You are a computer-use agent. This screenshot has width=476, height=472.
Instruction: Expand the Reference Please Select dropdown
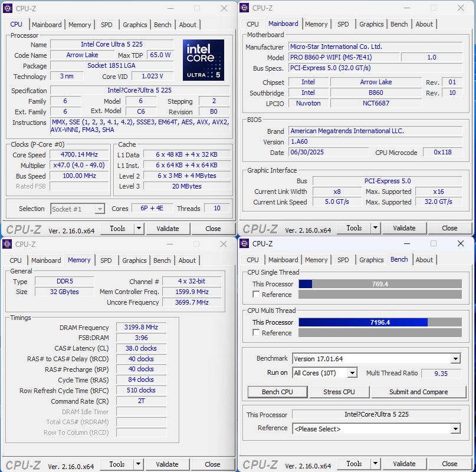click(x=455, y=429)
